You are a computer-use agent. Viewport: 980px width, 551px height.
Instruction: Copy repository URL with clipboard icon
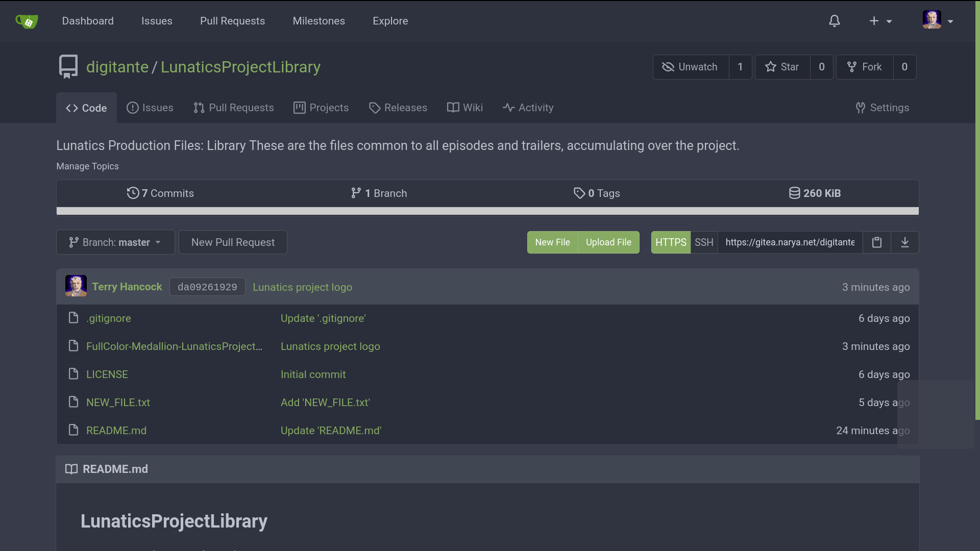click(x=876, y=242)
